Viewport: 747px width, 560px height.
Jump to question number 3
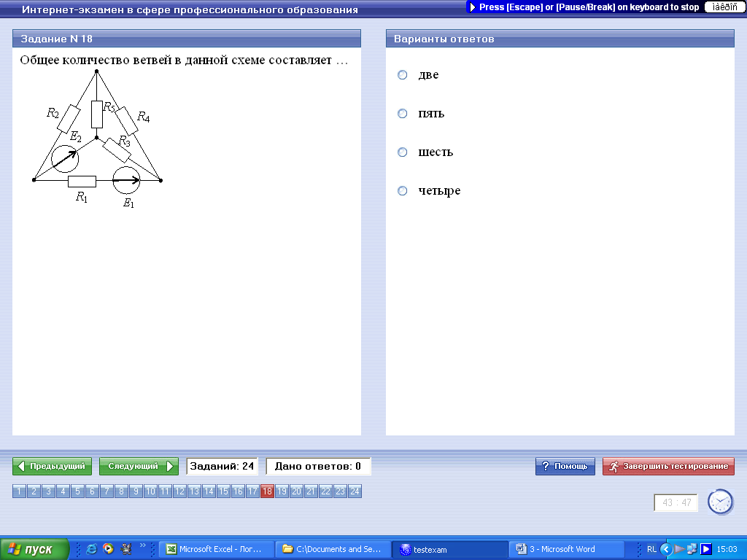pyautogui.click(x=48, y=491)
